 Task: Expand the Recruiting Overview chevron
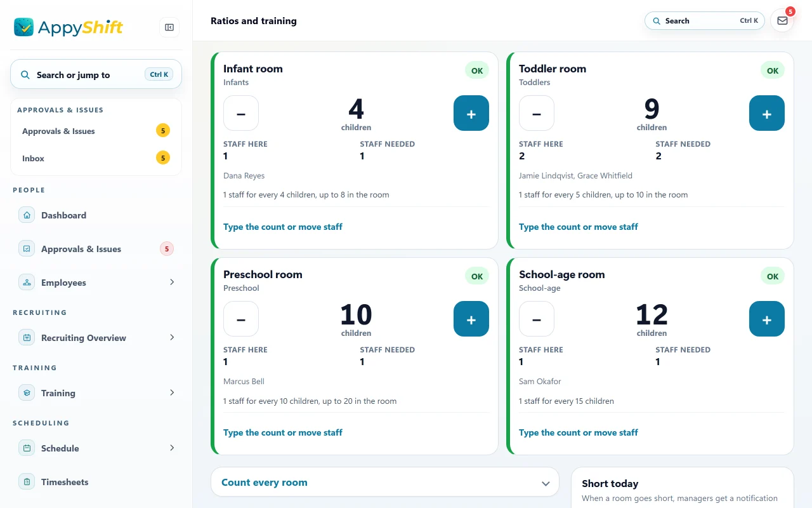coord(172,337)
